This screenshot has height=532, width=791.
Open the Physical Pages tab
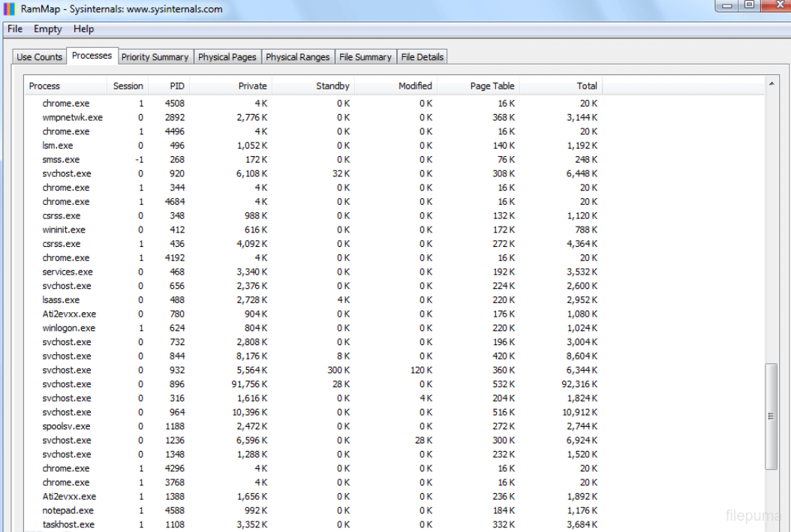pos(227,57)
